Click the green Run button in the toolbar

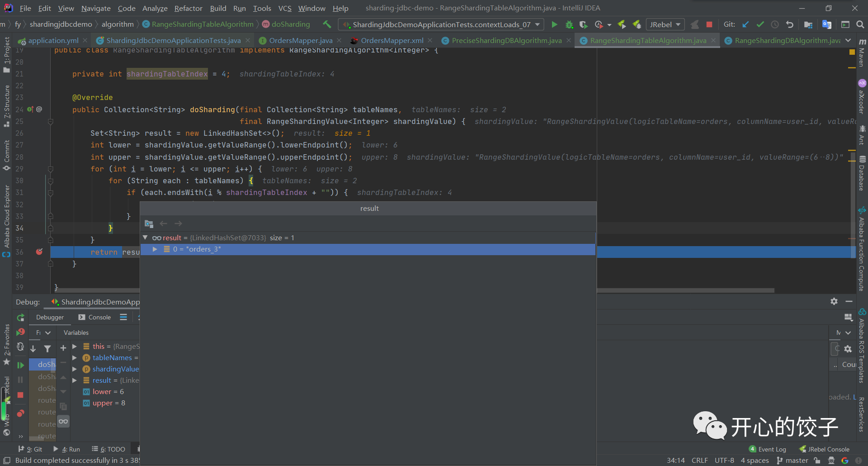point(554,24)
